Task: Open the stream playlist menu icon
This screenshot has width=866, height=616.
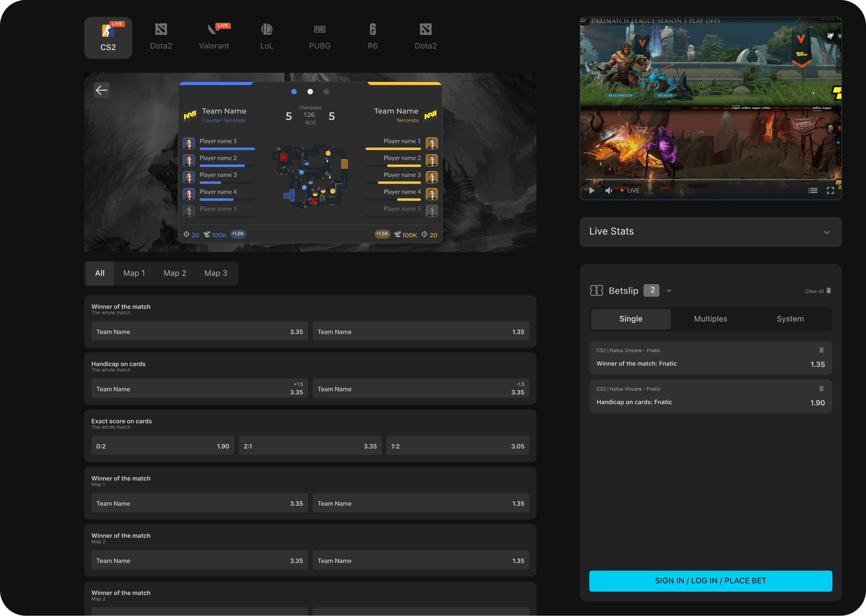Action: [813, 190]
